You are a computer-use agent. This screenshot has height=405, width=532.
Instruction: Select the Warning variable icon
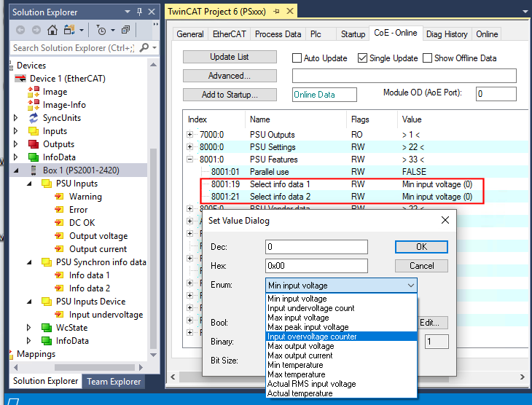[59, 197]
